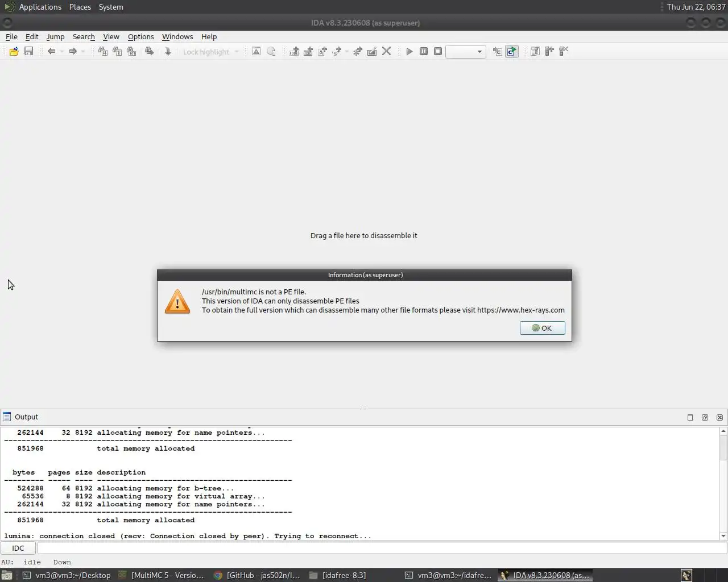Open the Help menu
Viewport: 728px width, 582px height.
209,36
